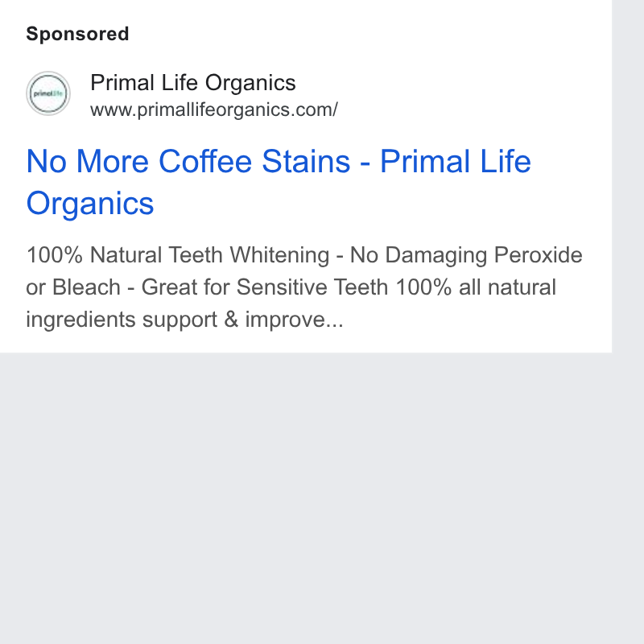Click the No Damaging Peroxide phrase
This screenshot has width=644, height=644.
coord(466,255)
